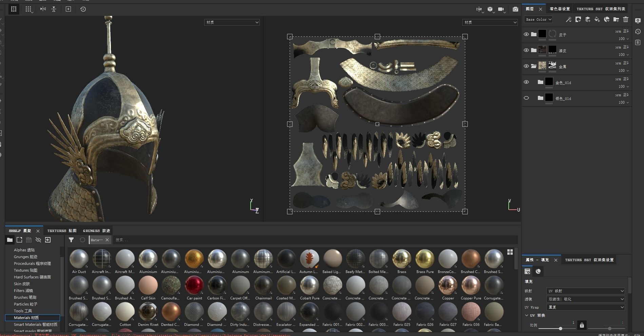644x336 pixels.
Task: Click the add smart material icon
Action: tap(607, 20)
